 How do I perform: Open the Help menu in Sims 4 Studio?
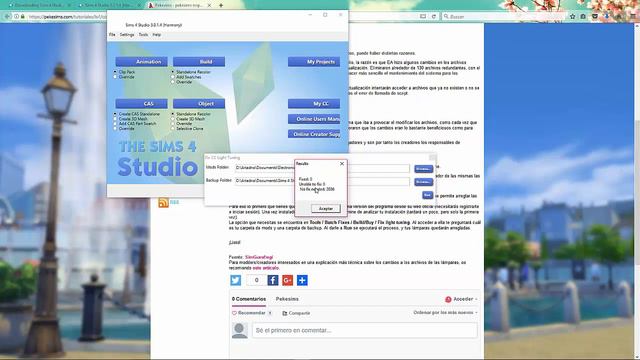157,35
